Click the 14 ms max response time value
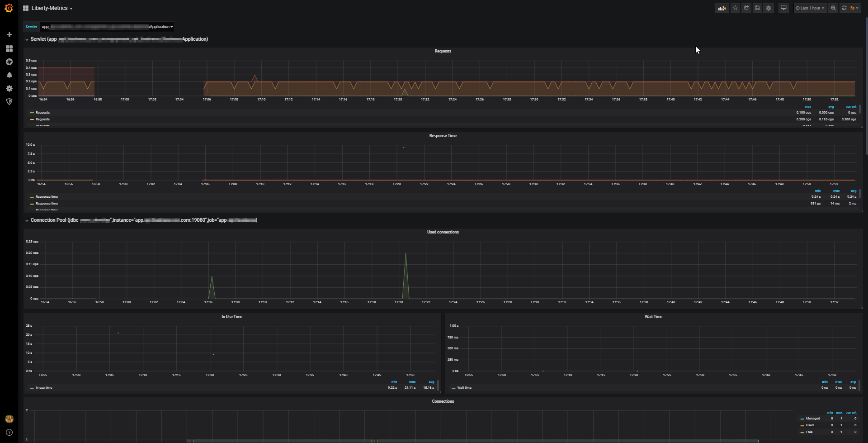 pos(835,204)
